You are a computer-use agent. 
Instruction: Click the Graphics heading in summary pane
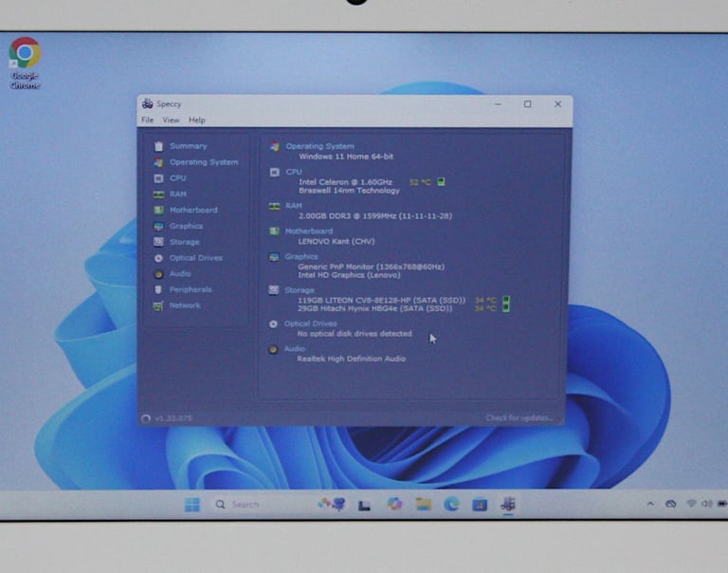(x=301, y=256)
